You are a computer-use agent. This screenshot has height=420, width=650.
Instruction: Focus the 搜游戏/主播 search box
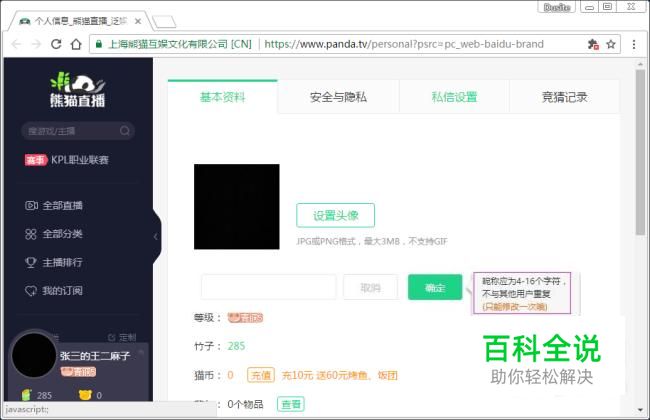coord(78,131)
